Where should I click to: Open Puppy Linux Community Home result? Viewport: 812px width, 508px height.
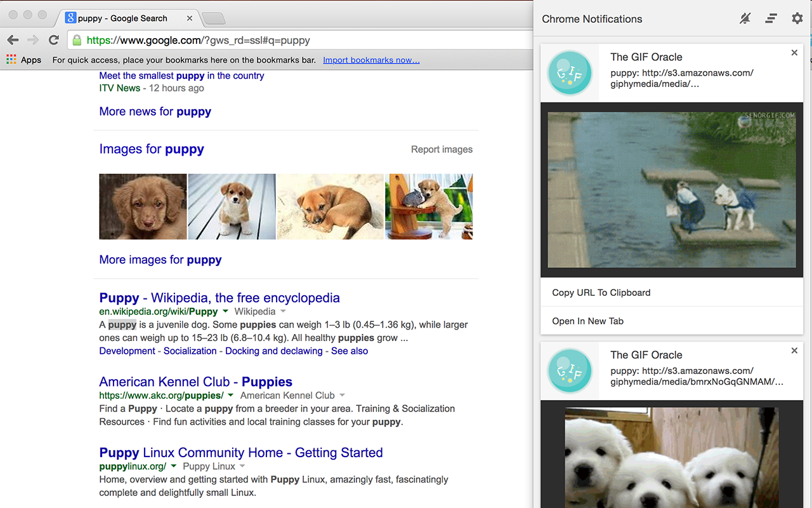[241, 453]
